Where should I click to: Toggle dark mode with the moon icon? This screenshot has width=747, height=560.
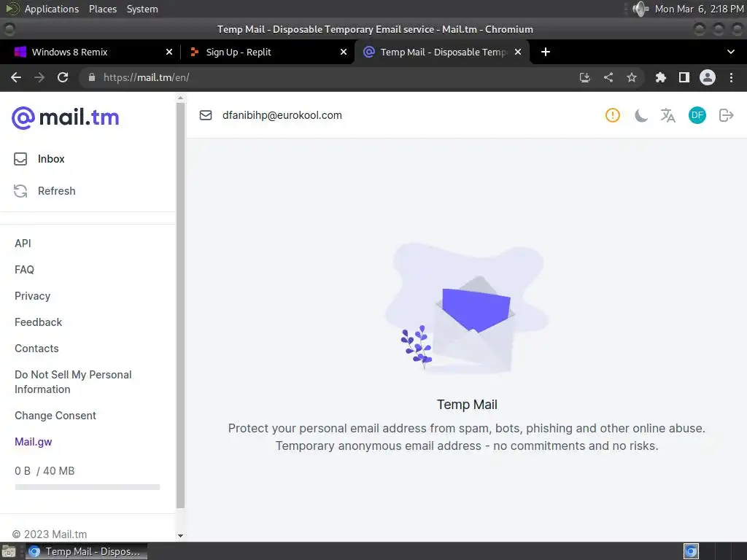[x=640, y=115]
